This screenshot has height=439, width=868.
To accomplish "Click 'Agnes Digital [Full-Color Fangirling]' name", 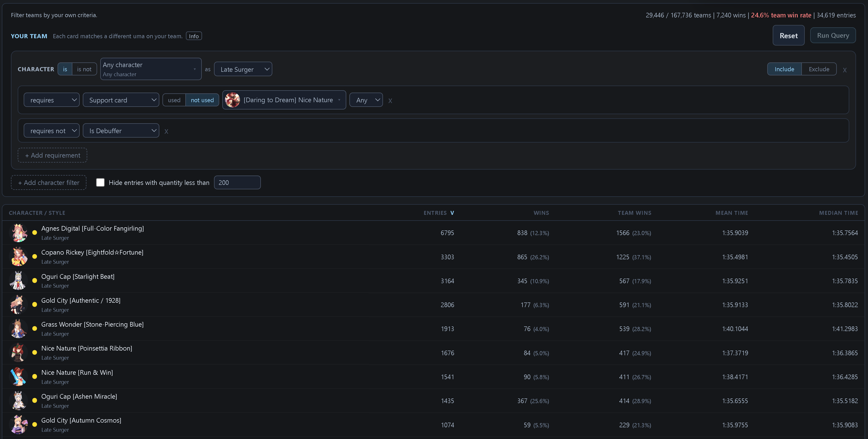I will point(93,228).
